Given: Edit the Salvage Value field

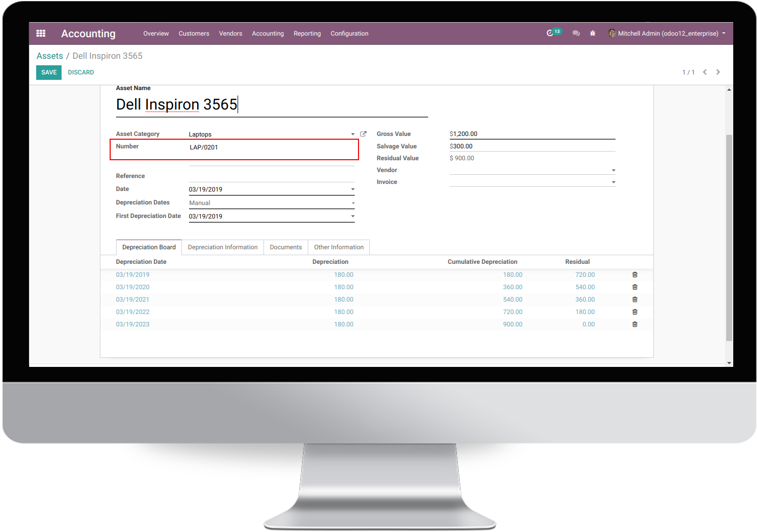Looking at the screenshot, I should click(x=532, y=146).
